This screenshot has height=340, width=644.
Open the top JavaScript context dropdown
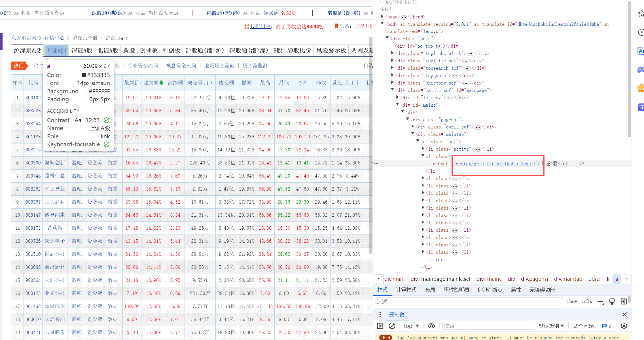click(x=411, y=326)
